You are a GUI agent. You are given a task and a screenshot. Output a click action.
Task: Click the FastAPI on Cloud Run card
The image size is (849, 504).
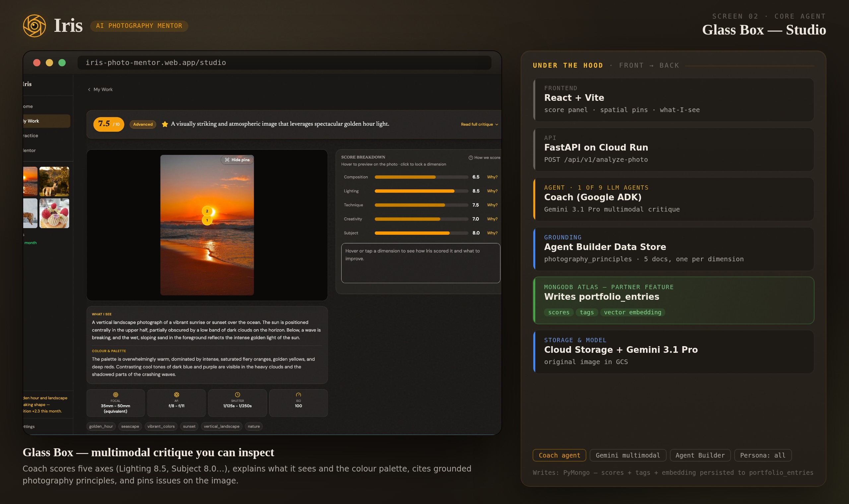674,150
